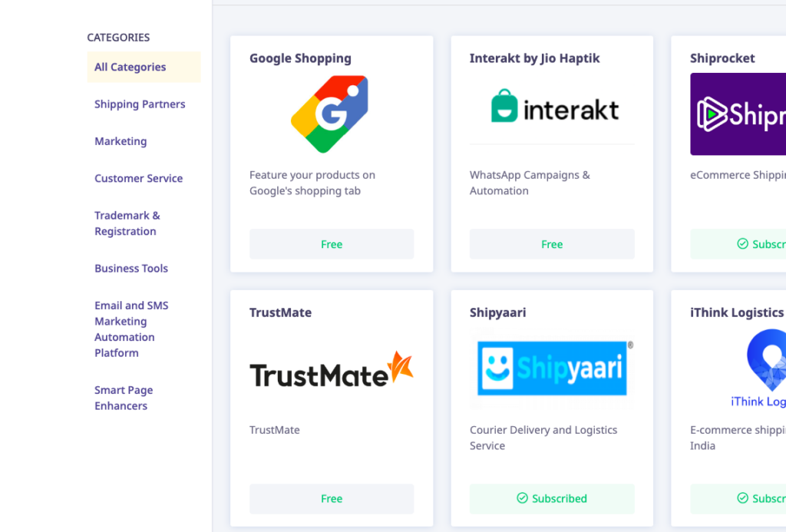Viewport: 786px width, 532px height.
Task: Open Trademark & Registration category
Action: [127, 223]
